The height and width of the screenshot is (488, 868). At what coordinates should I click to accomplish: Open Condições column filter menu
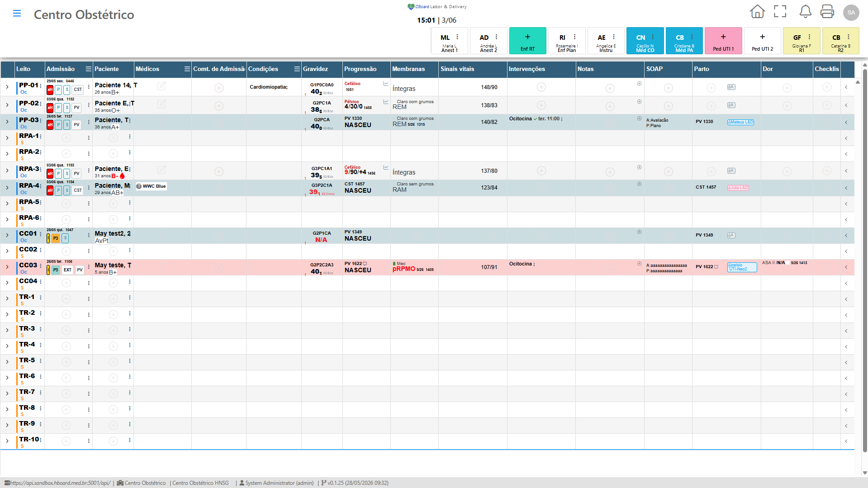[297, 69]
